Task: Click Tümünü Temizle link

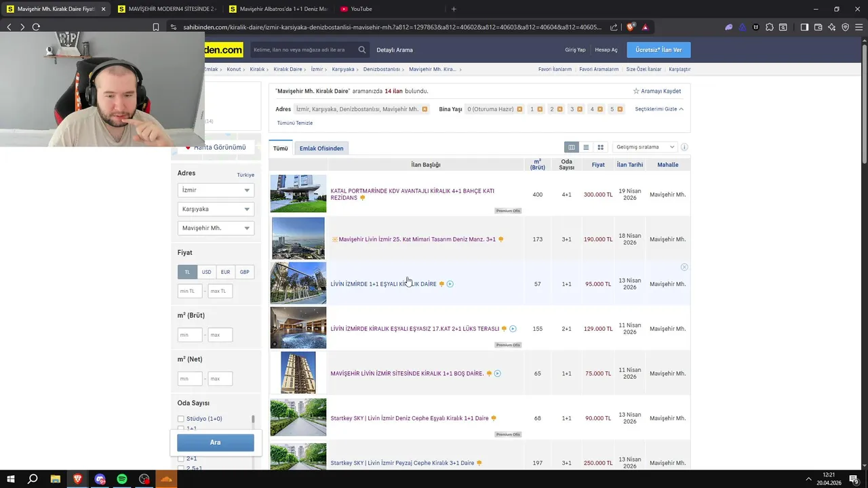Action: [295, 123]
